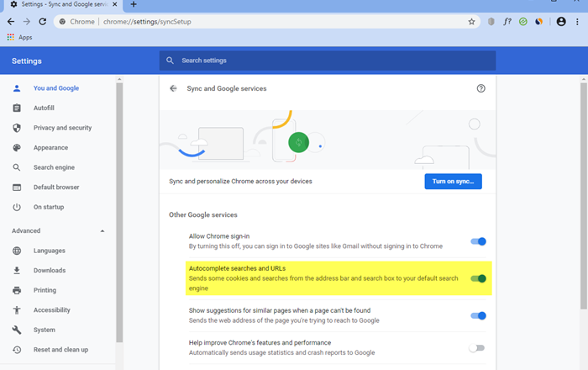Viewport: 588px width, 370px height.
Task: Click the Search settings field
Action: point(328,61)
